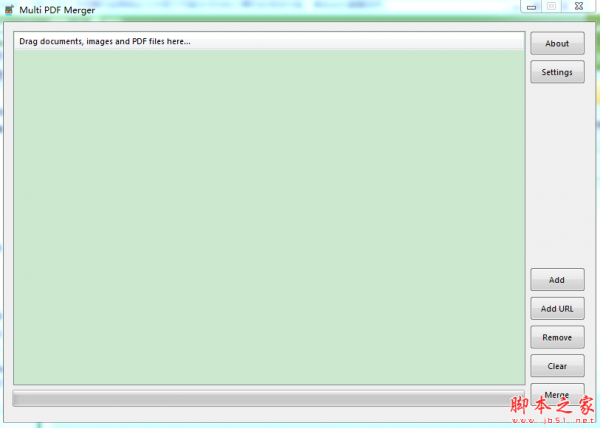600x428 pixels.
Task: Click the Multi PDF Merger title bar icon
Action: pos(9,9)
